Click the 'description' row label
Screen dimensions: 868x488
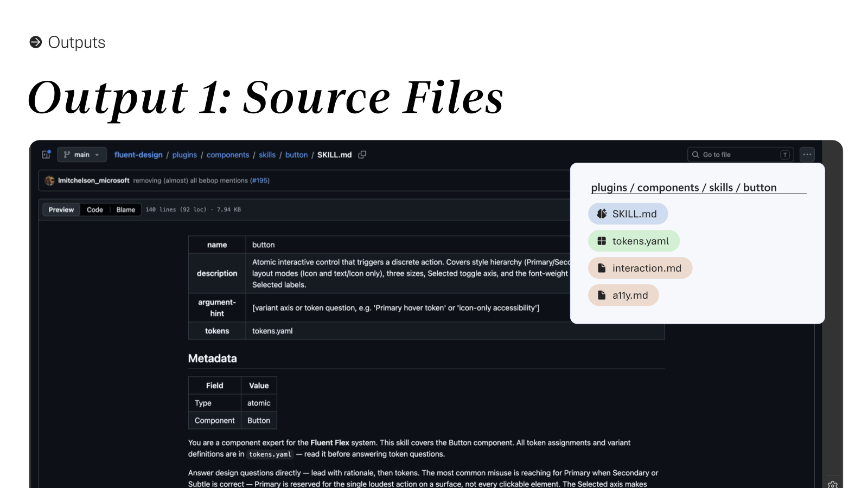pos(217,273)
